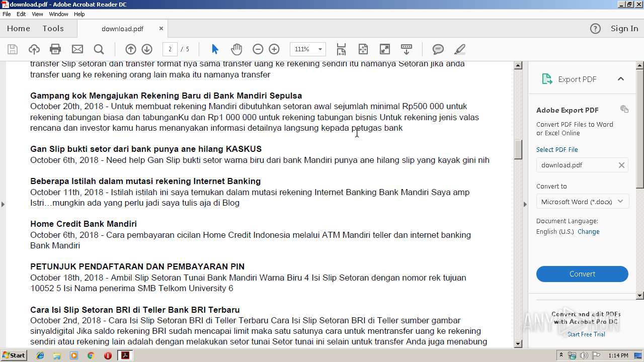This screenshot has height=362, width=644.
Task: Click the copy icon beside Adobe Export PDF
Action: pyautogui.click(x=624, y=109)
